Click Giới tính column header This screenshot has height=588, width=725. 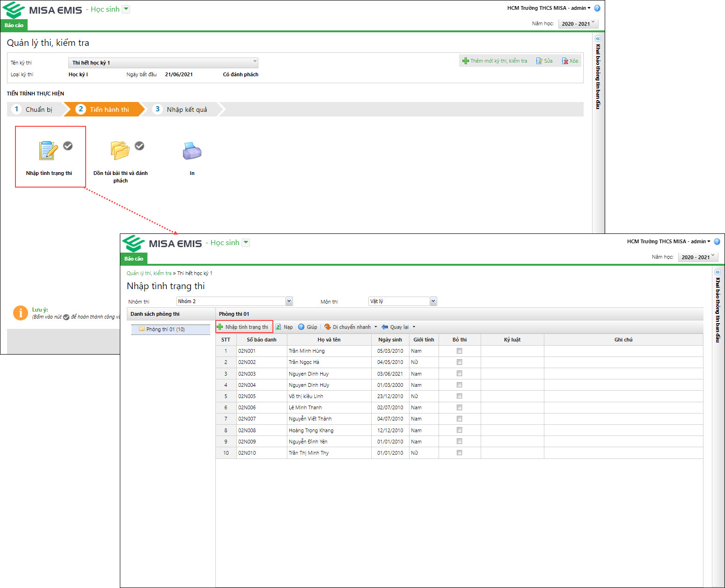click(424, 340)
